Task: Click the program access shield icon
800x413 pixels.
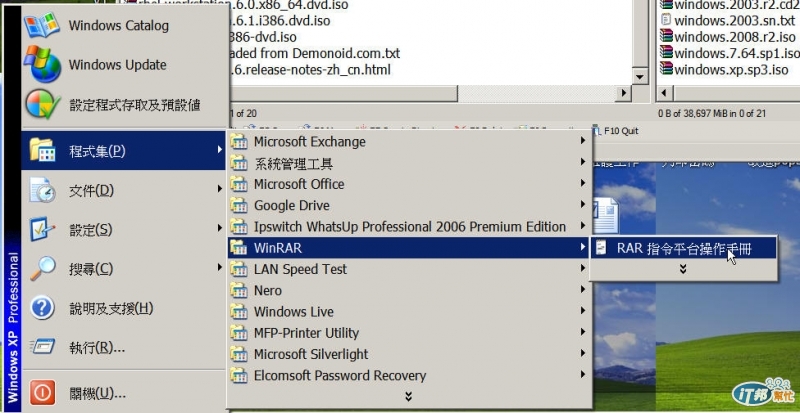Action: click(43, 104)
